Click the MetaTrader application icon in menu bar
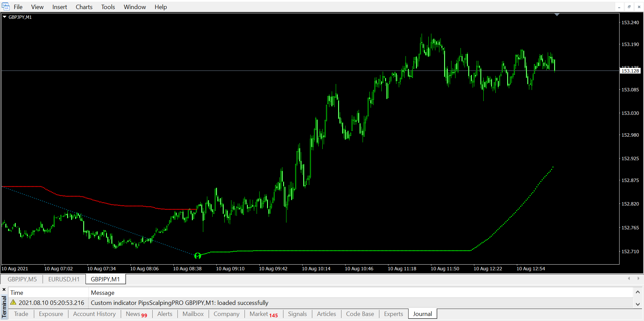Screen dimensions: 644x321 (x=6, y=7)
